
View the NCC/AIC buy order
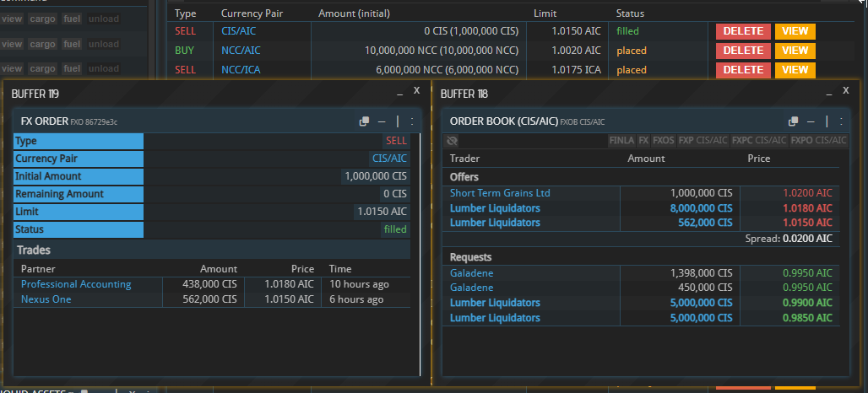point(795,51)
